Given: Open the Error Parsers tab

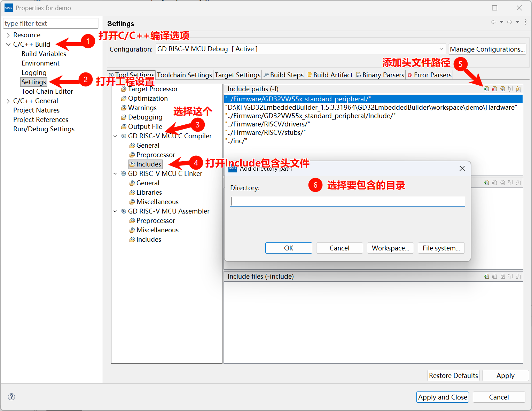Looking at the screenshot, I should pyautogui.click(x=432, y=75).
